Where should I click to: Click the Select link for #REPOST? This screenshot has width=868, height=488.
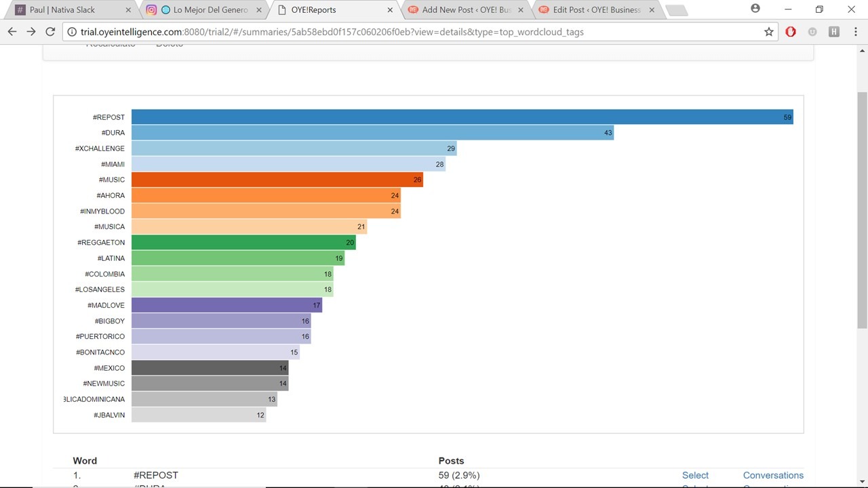[695, 475]
